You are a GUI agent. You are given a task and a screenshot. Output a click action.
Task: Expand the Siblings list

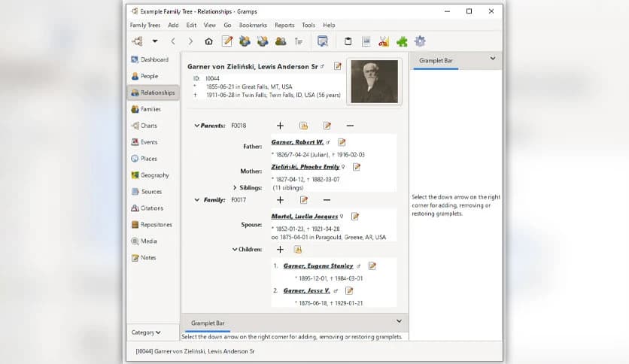235,187
